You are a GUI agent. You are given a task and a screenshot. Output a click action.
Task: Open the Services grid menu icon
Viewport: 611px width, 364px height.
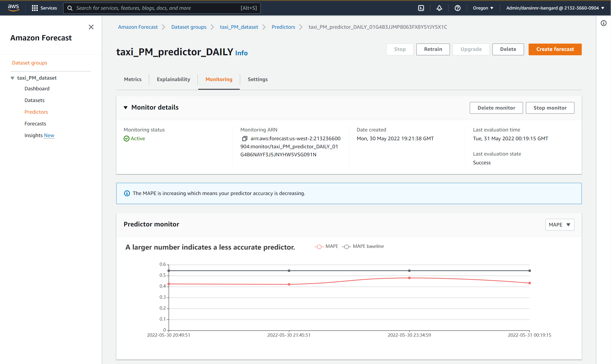coord(35,8)
